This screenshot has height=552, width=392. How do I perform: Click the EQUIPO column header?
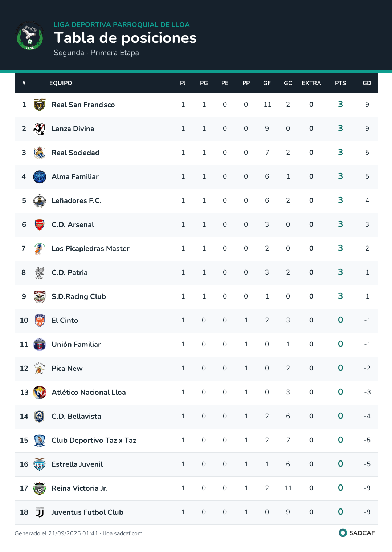coord(61,83)
